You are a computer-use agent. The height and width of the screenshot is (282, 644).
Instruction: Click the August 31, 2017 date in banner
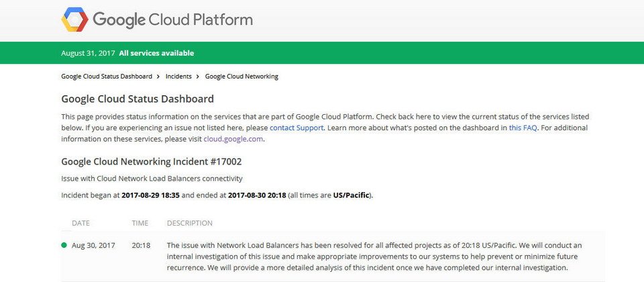[x=88, y=53]
